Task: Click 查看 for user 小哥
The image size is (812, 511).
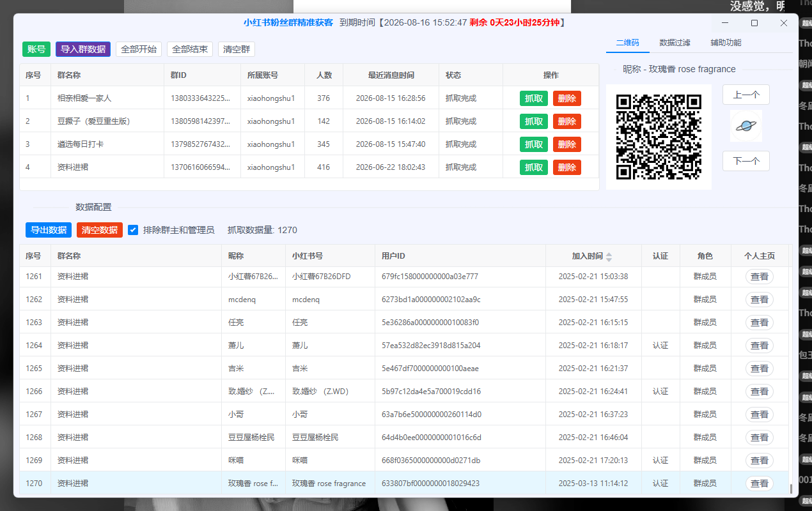Action: (760, 415)
